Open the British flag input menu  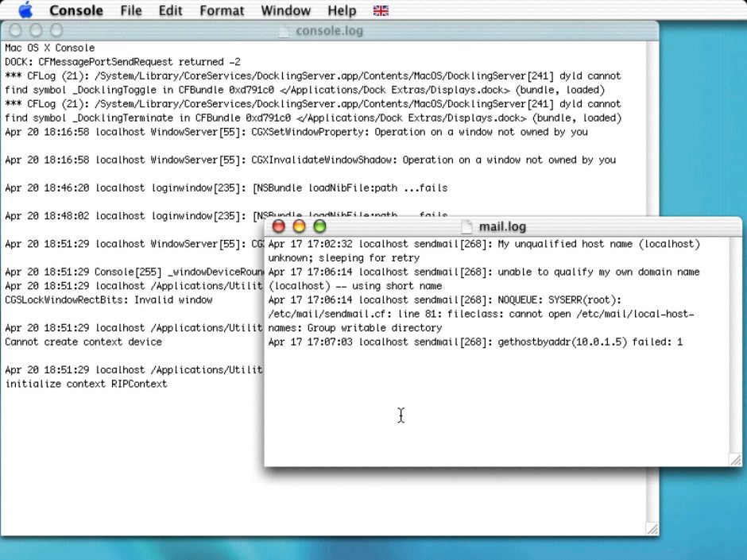[x=381, y=10]
